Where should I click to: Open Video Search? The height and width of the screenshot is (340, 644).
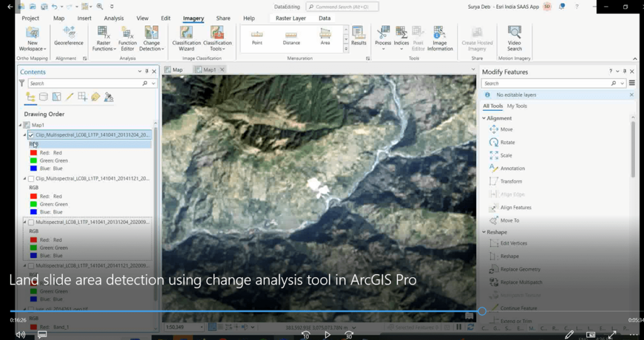click(514, 38)
